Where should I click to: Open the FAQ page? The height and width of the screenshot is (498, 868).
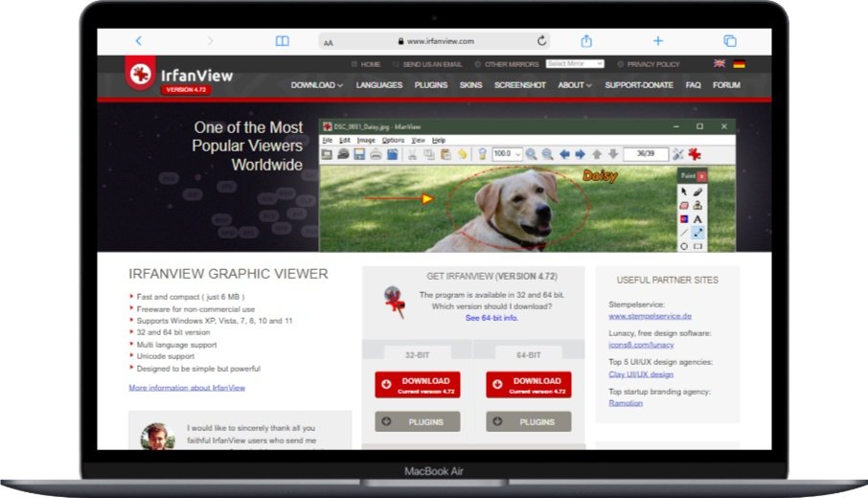point(693,85)
